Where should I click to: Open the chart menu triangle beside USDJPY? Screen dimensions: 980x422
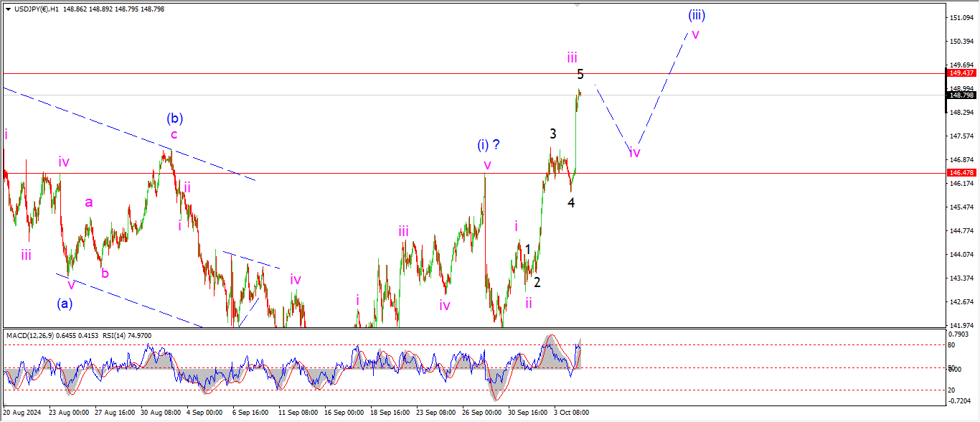click(x=8, y=9)
